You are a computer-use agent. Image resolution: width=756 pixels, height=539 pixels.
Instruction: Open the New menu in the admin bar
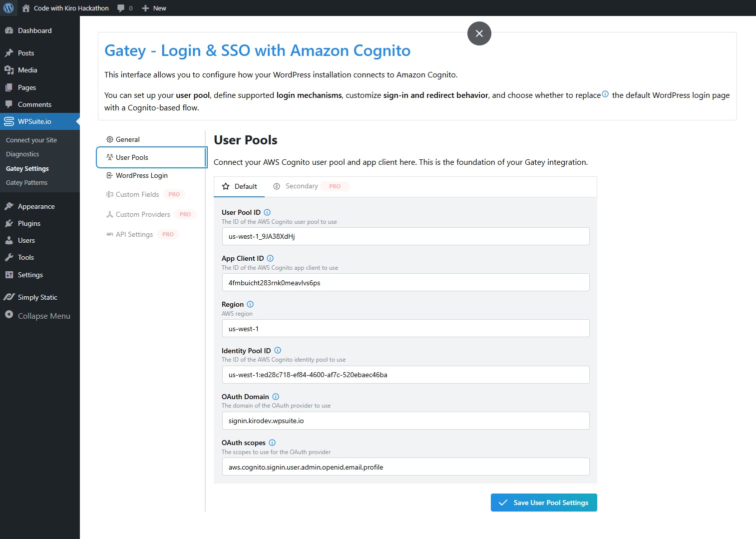[154, 8]
